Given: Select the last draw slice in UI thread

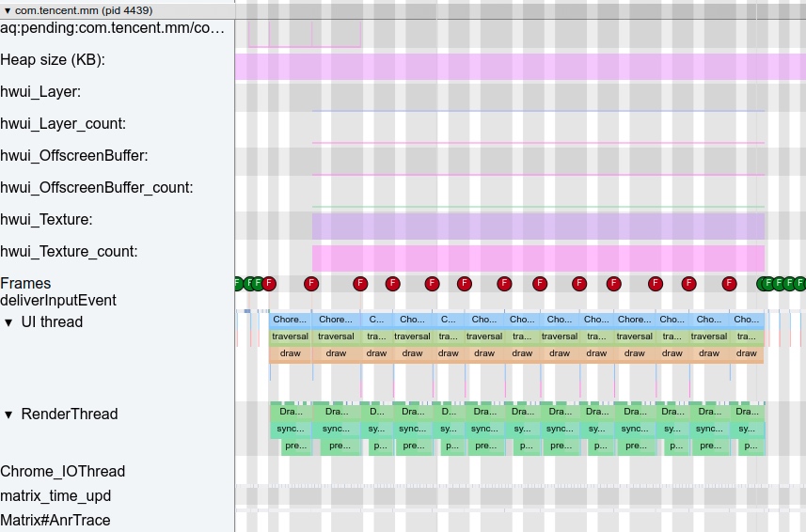Looking at the screenshot, I should (x=746, y=354).
